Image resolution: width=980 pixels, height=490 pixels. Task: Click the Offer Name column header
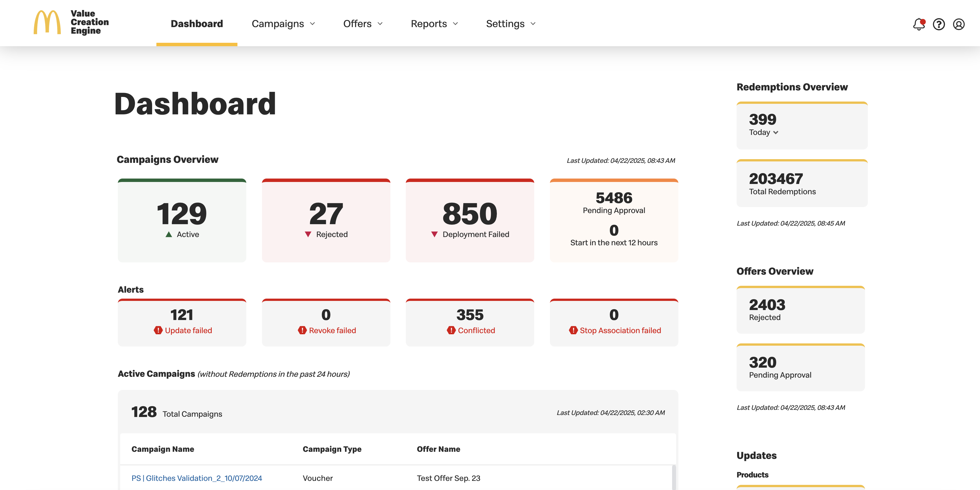[x=438, y=449]
